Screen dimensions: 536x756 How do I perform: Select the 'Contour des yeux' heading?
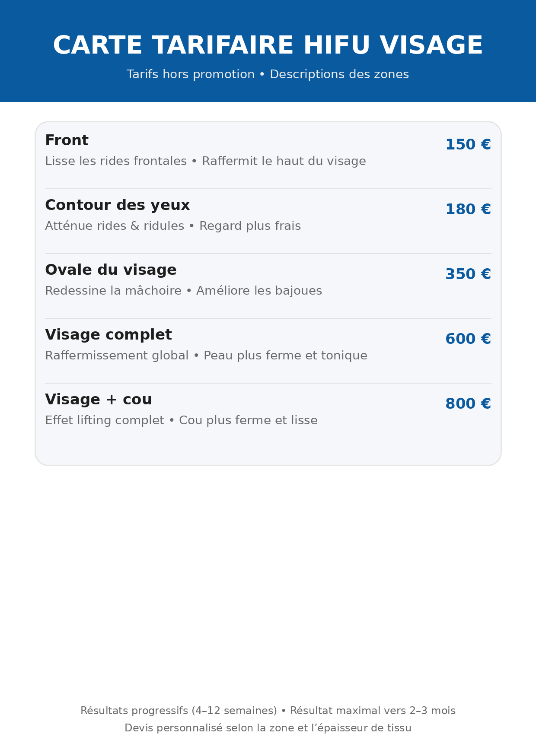pyautogui.click(x=117, y=205)
